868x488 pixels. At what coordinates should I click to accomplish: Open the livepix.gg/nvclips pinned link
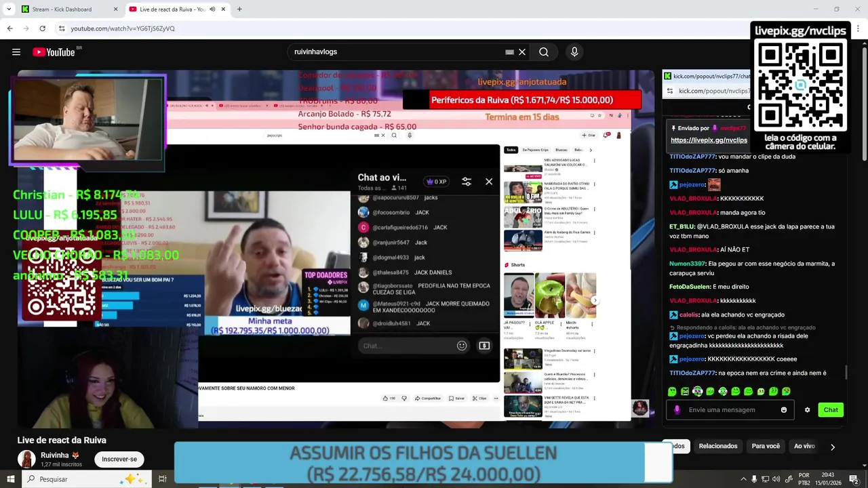[709, 140]
